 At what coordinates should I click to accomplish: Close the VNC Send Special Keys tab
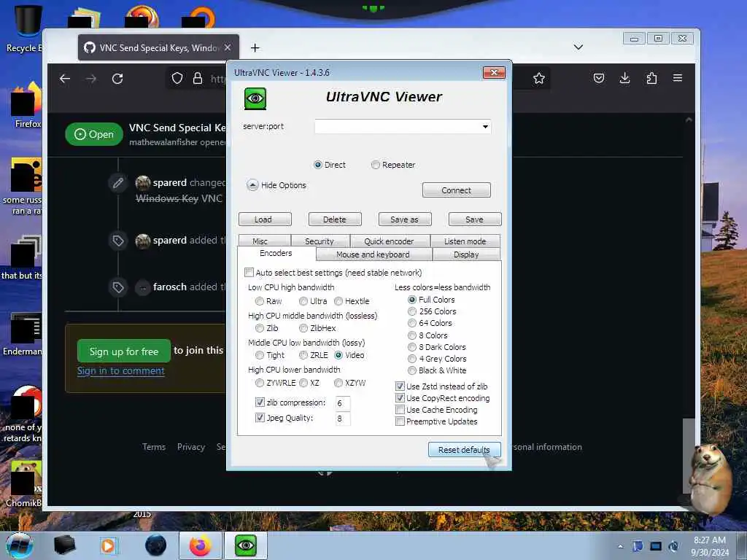[x=228, y=47]
